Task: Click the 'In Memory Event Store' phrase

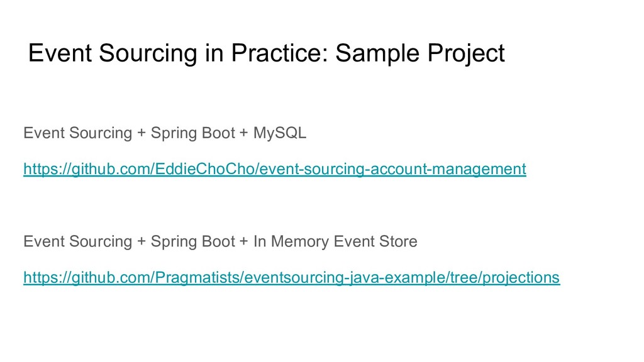Action: coord(335,241)
